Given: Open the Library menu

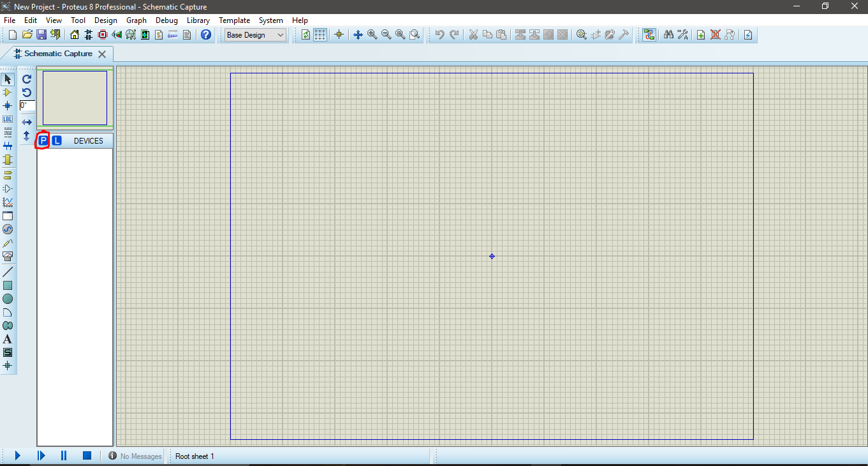Looking at the screenshot, I should point(198,20).
